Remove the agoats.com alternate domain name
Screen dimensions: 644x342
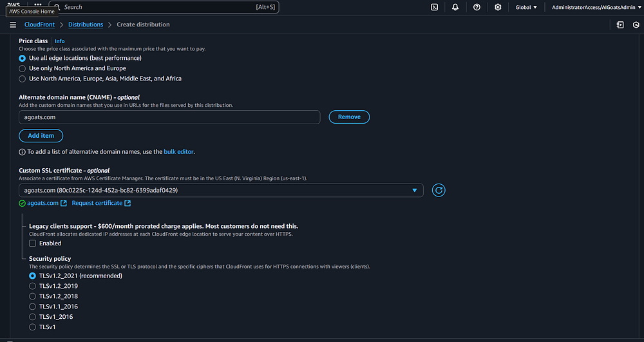click(349, 117)
